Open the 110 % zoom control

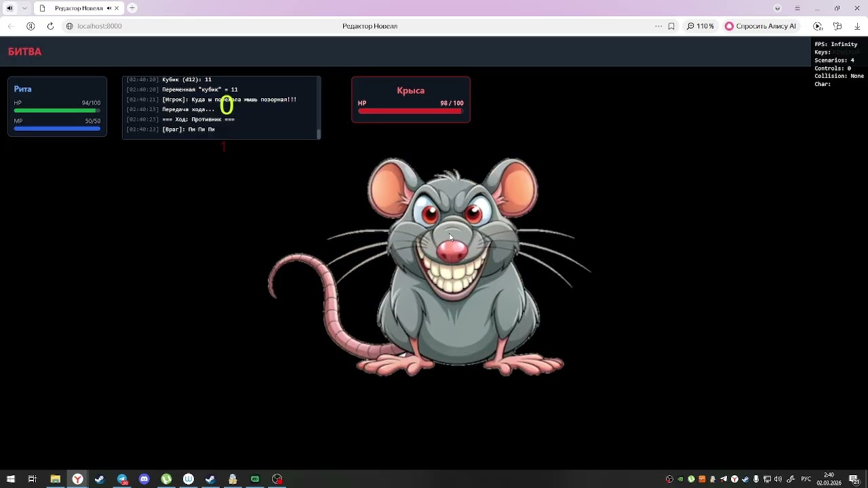click(700, 26)
